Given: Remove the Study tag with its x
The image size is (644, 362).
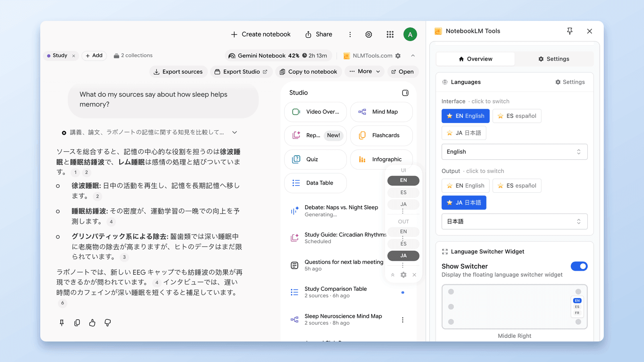Looking at the screenshot, I should click(x=74, y=56).
